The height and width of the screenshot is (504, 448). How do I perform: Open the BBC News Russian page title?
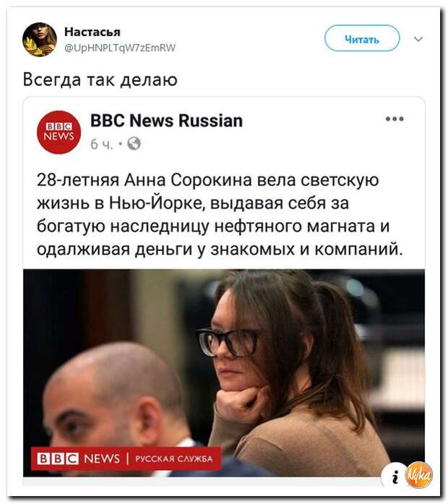pos(166,121)
